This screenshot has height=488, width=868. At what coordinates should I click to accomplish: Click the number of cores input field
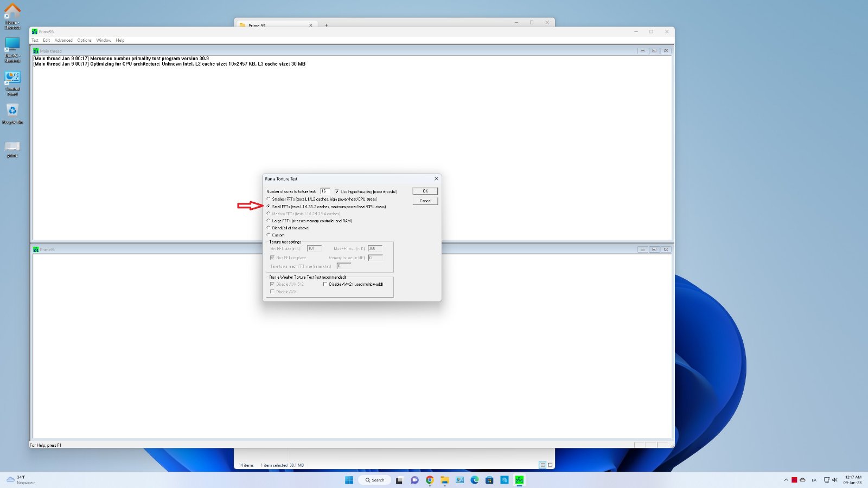tap(325, 191)
